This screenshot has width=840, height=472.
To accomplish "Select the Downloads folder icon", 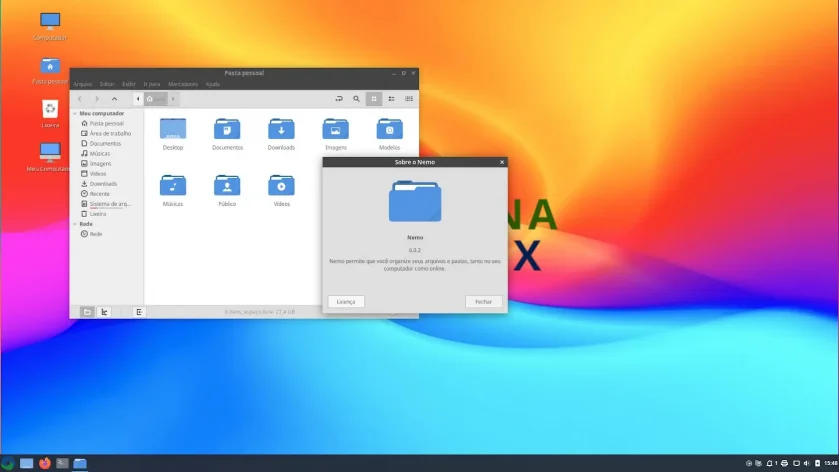I will click(x=281, y=129).
